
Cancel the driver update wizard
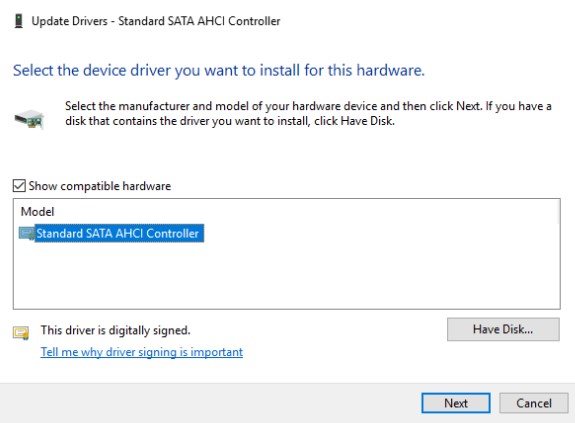point(534,403)
